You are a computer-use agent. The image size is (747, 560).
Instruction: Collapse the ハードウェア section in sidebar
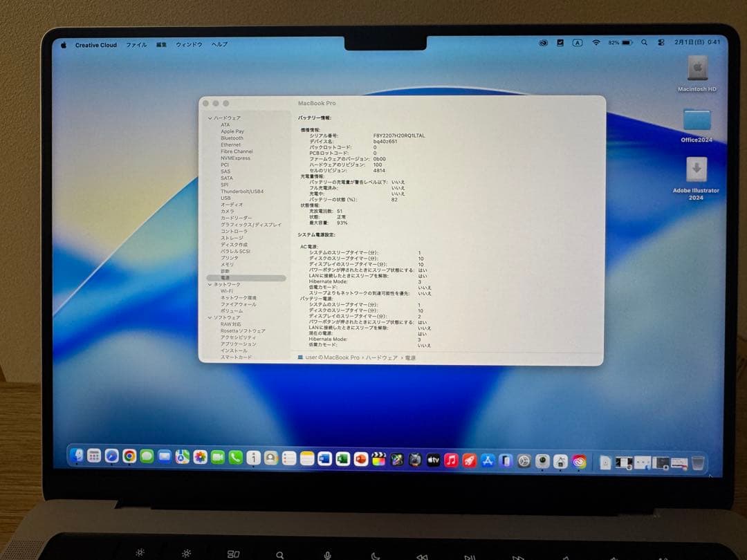point(210,118)
